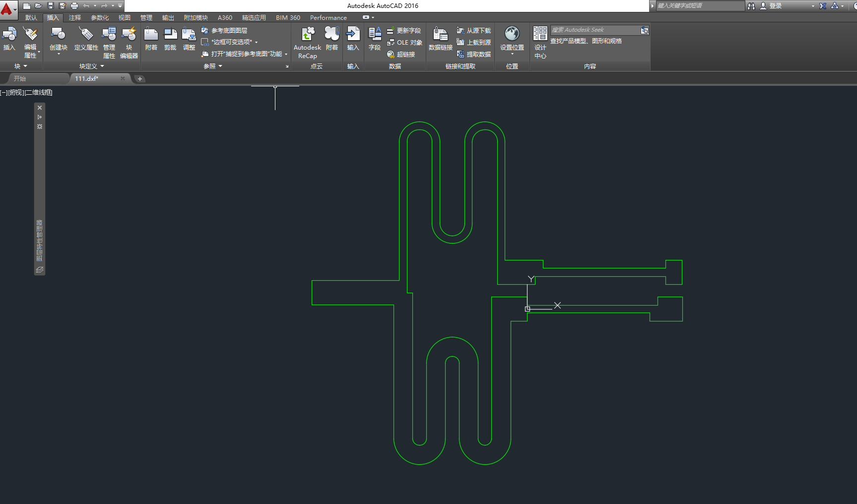Viewport: 857px width, 504px height.
Task: Switch to the A360 ribbon tab
Action: 225,18
